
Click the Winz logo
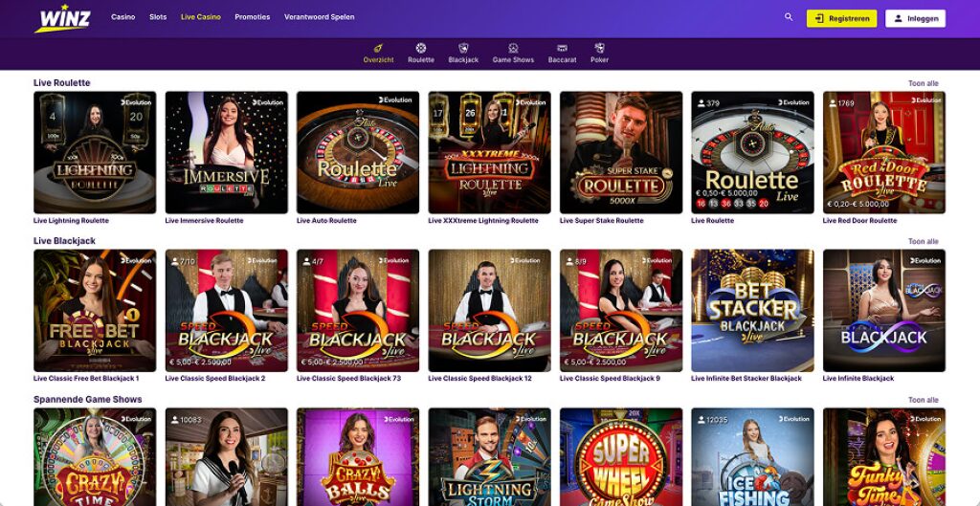(x=63, y=17)
